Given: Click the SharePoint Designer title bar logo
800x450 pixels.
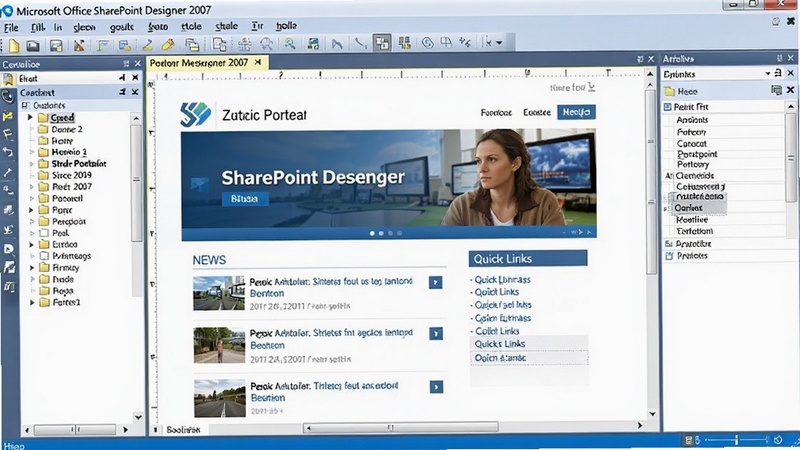Looking at the screenshot, I should tap(7, 10).
